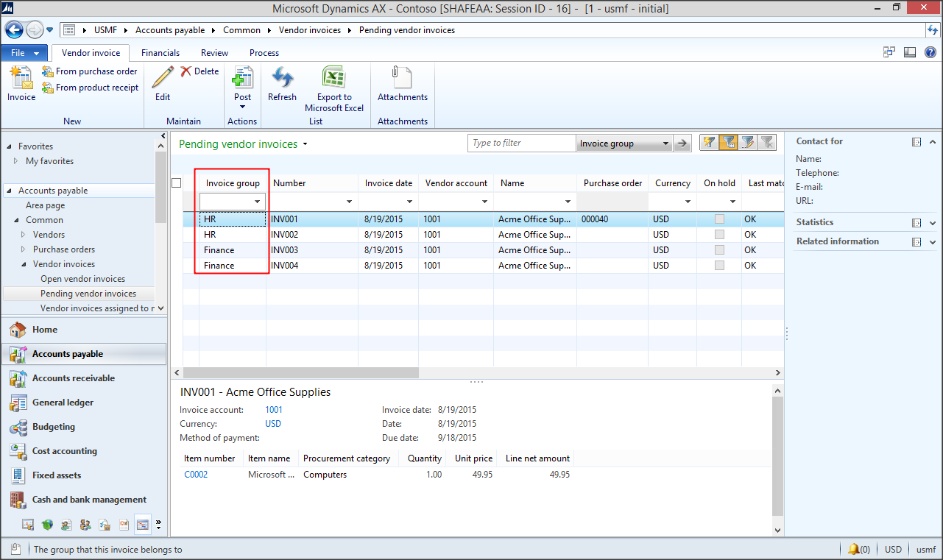Click Common in the breadcrumb path
The height and width of the screenshot is (560, 943).
241,30
